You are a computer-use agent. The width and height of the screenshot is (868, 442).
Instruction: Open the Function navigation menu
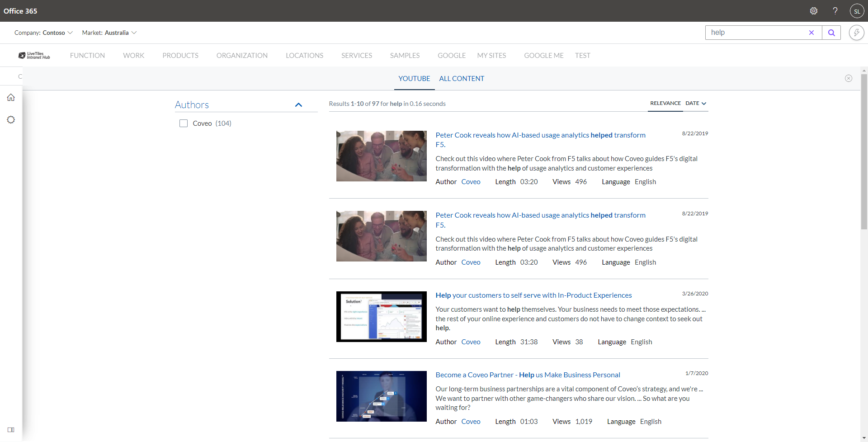click(87, 55)
